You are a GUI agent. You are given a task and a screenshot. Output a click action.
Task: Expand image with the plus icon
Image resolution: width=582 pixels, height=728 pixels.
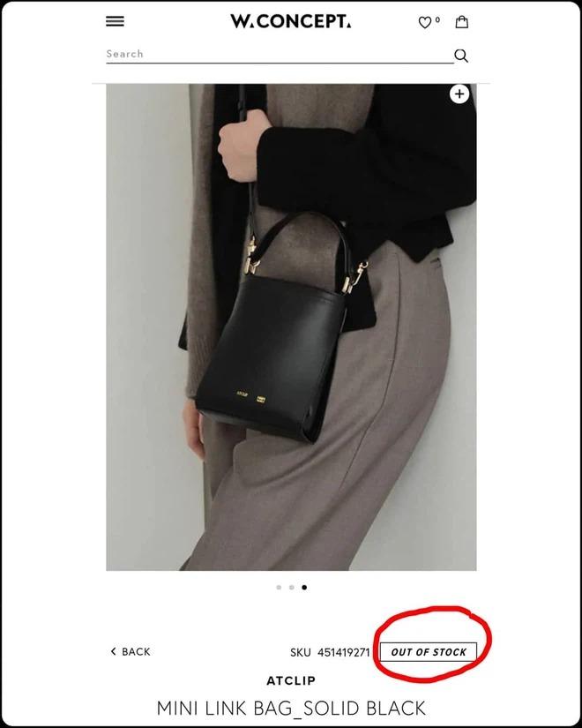click(459, 94)
